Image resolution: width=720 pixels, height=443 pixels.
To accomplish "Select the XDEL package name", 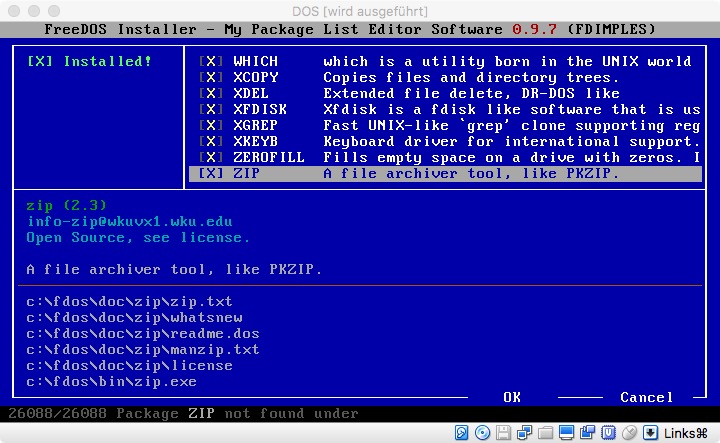I will [x=251, y=94].
